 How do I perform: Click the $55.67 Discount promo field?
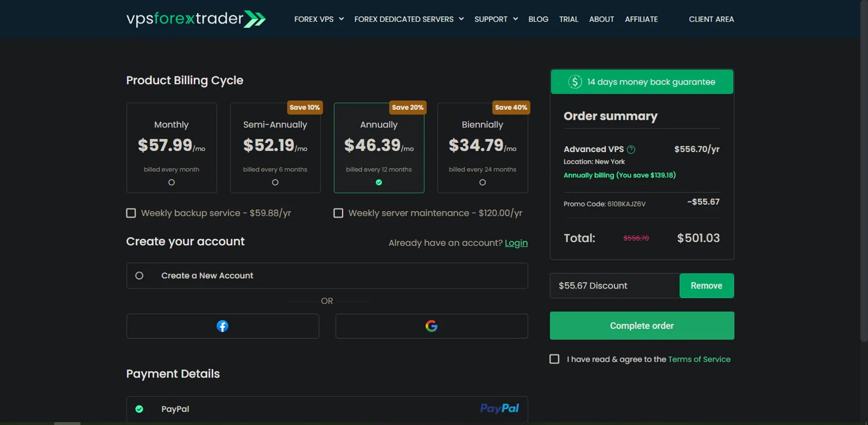pos(615,286)
